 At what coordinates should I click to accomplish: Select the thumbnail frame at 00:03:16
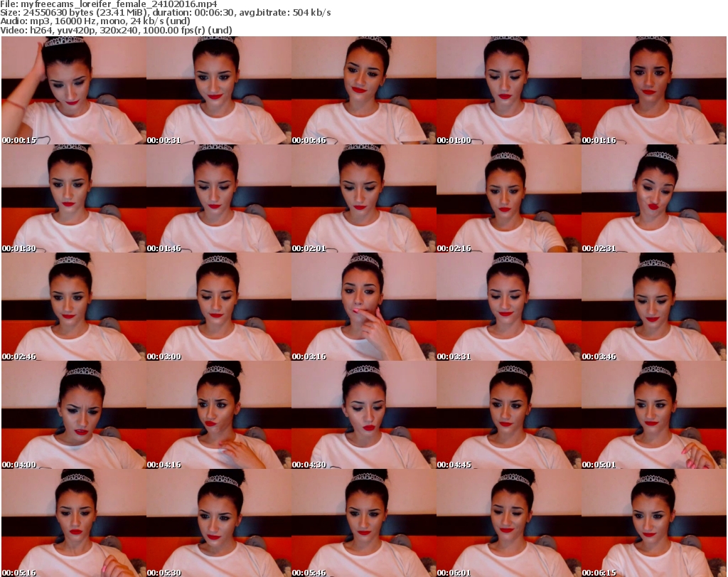(364, 307)
